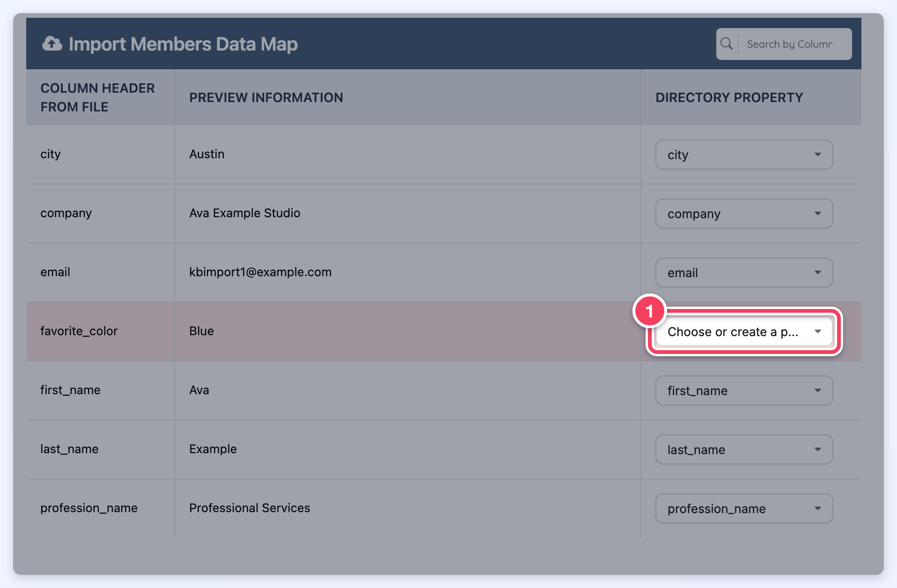Click the Preview Information column heading
The height and width of the screenshot is (588, 897).
click(x=266, y=97)
